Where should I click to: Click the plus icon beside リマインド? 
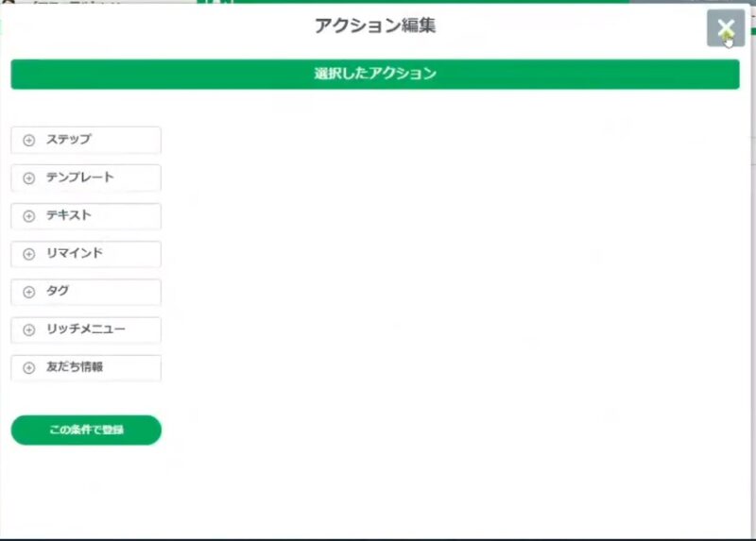point(29,254)
